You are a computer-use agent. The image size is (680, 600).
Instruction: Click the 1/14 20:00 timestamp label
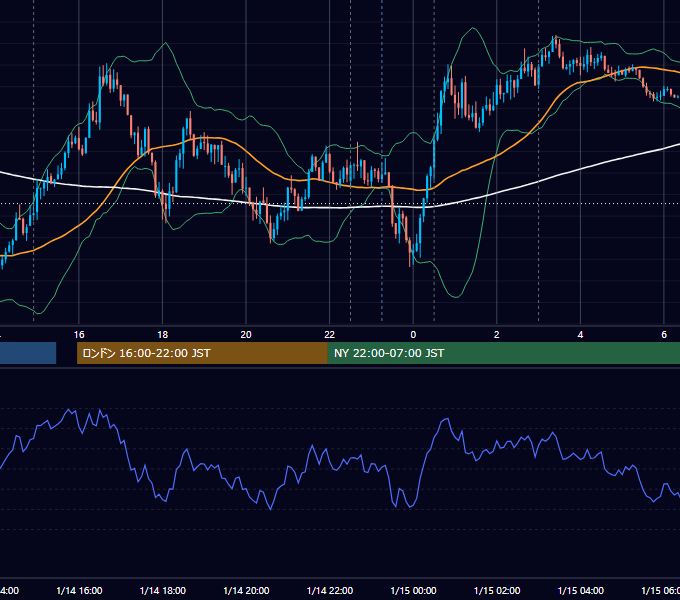pyautogui.click(x=246, y=590)
